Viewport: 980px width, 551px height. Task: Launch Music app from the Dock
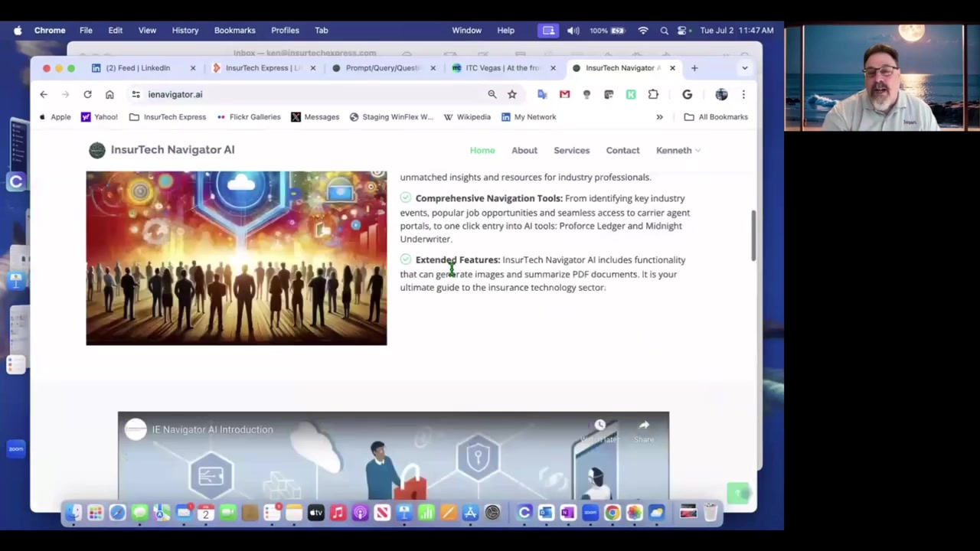click(338, 513)
